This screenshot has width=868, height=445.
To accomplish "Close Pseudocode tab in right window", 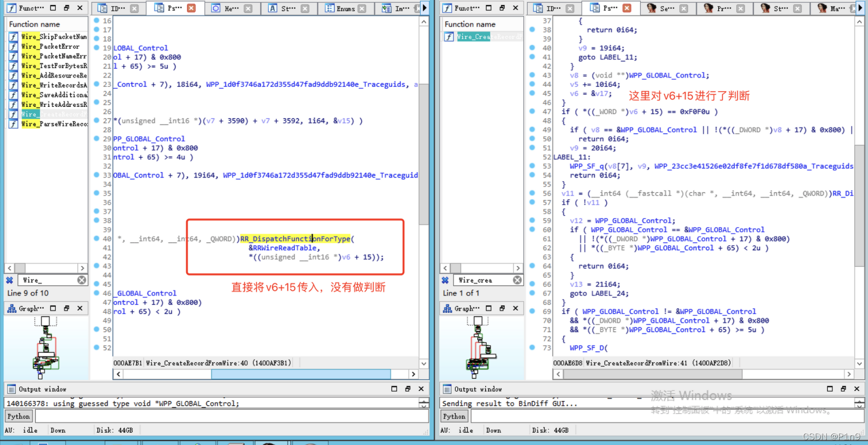I will pos(627,8).
